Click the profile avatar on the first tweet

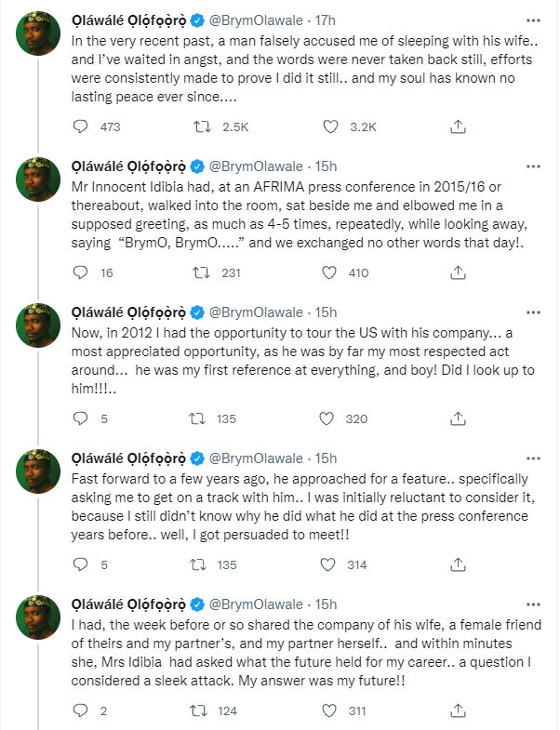pyautogui.click(x=36, y=35)
